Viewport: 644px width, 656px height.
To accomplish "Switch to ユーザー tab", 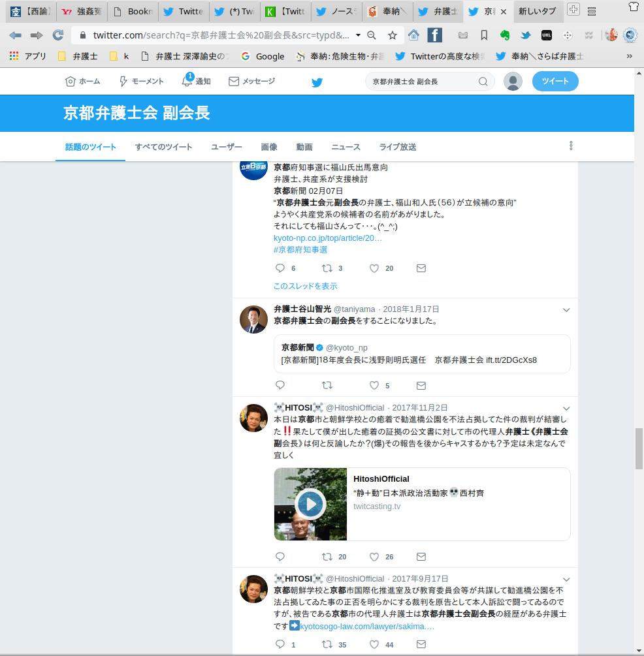I will coord(227,147).
